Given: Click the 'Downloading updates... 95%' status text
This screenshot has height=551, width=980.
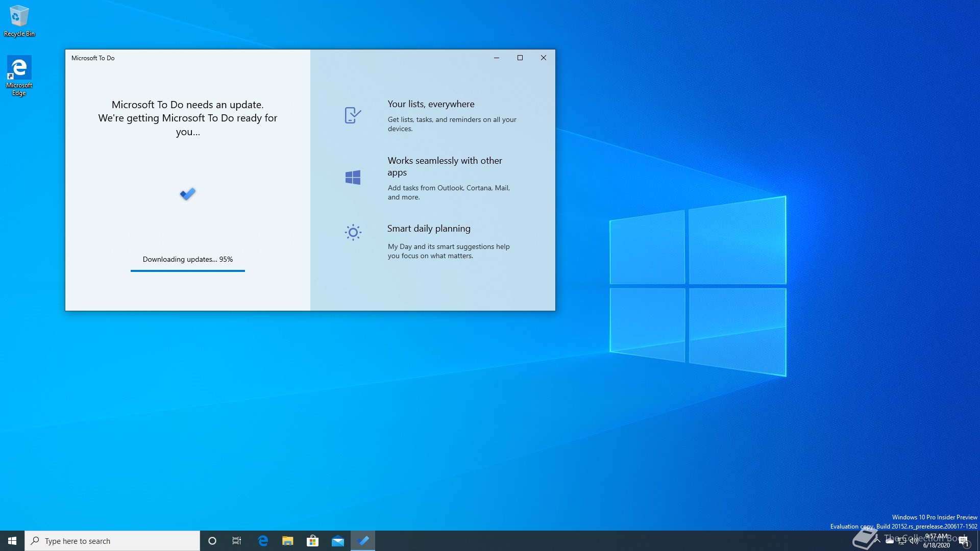Looking at the screenshot, I should point(188,259).
